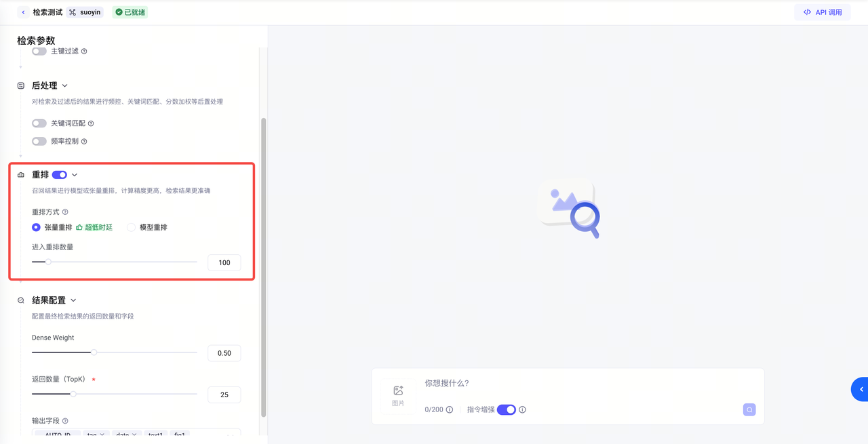Click the 进入重排数量 value field showing 100

224,262
